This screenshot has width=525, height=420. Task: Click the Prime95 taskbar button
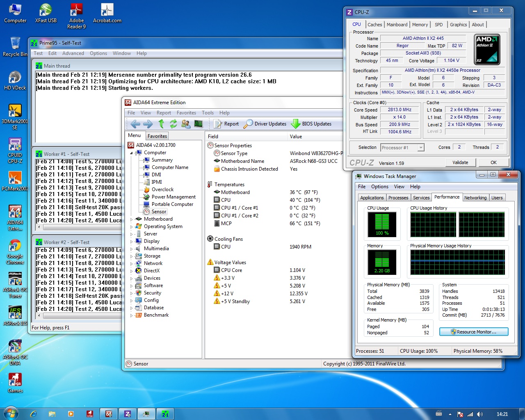(x=165, y=414)
